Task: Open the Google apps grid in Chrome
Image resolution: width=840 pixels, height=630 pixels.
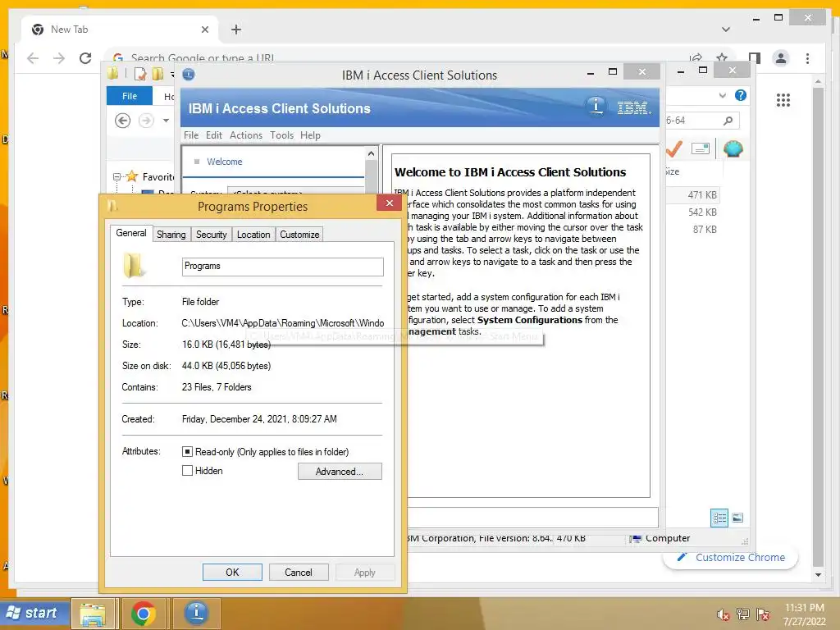Action: click(x=783, y=99)
